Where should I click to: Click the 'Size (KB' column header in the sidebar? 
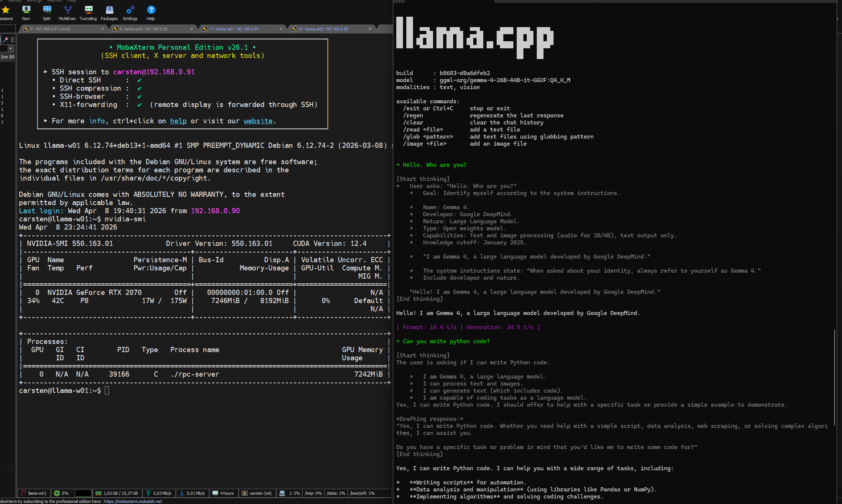tap(7, 57)
